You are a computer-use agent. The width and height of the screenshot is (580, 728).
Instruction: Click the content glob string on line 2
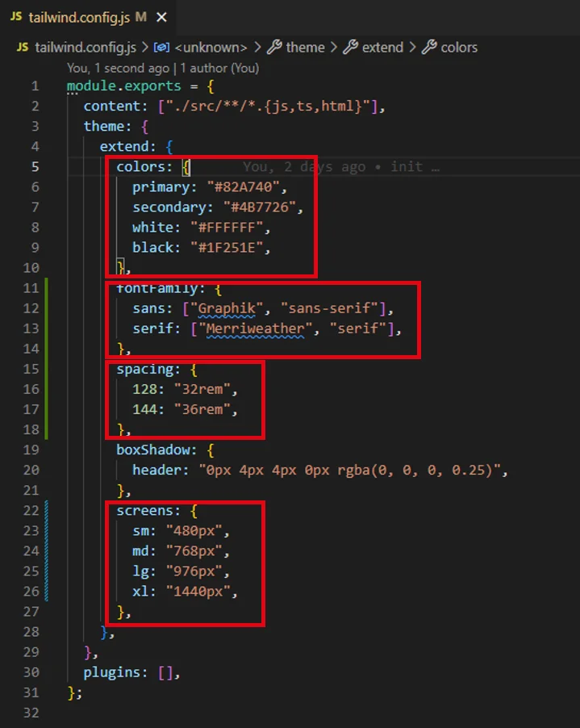point(268,107)
